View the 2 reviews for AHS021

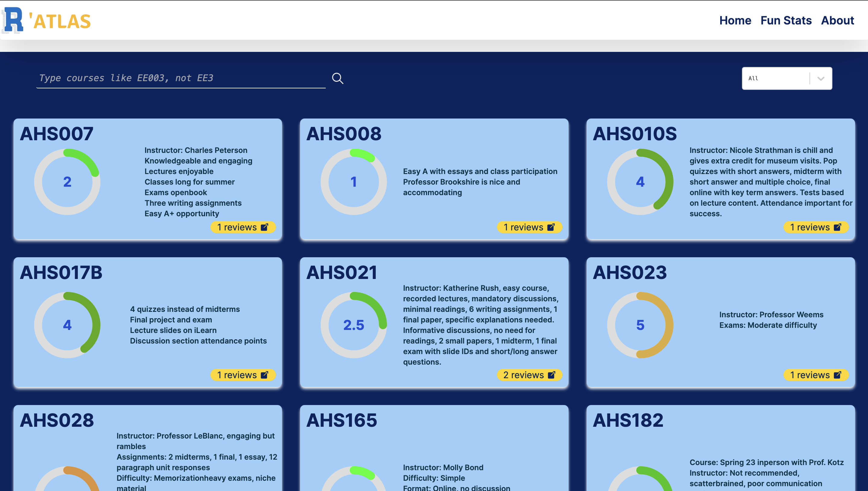pyautogui.click(x=529, y=375)
